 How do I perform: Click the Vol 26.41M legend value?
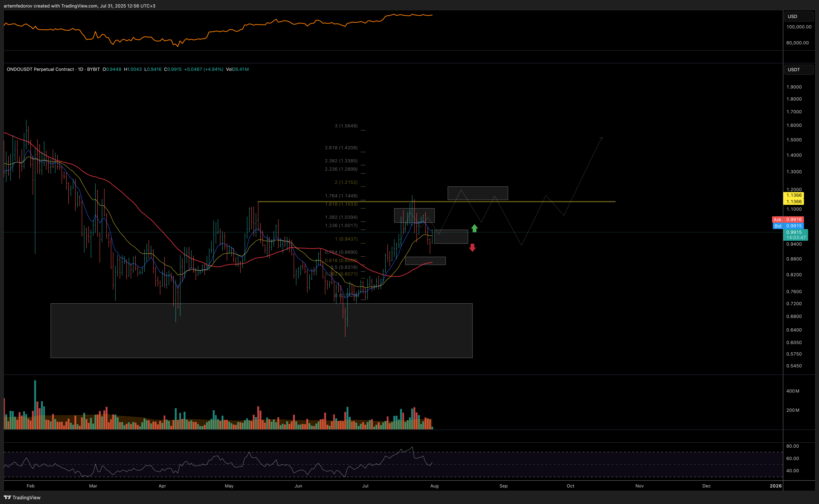tap(237, 69)
